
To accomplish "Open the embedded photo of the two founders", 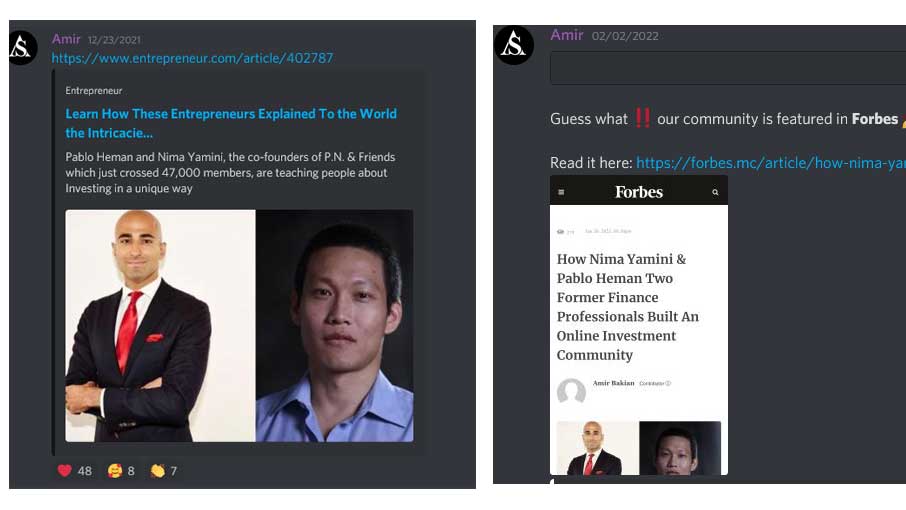I will point(239,326).
